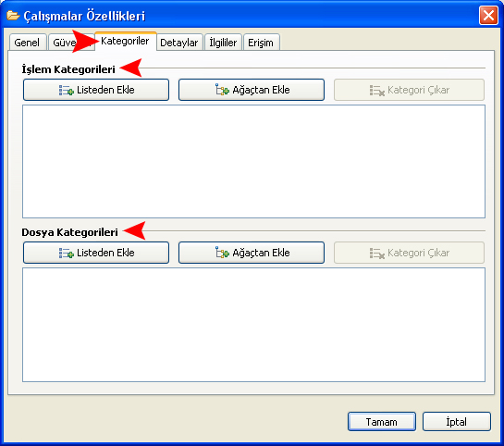The height and width of the screenshot is (446, 504).
Task: Click the folder icon in title bar
Action: pyautogui.click(x=13, y=16)
